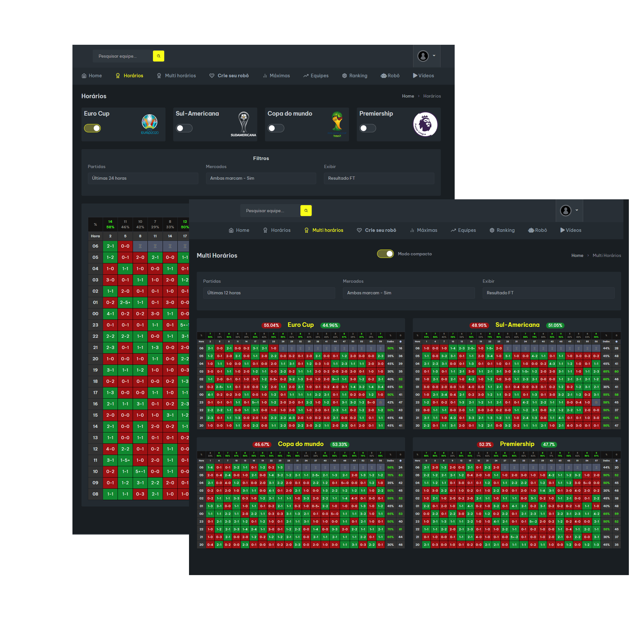Click the Sudamericana trophy logo
The width and height of the screenshot is (644, 644).
point(244,124)
